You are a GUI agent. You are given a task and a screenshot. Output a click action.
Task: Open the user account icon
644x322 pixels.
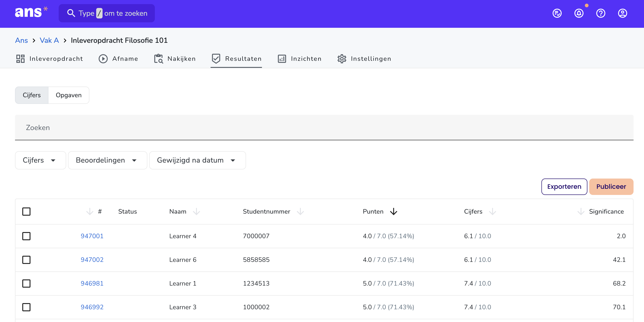622,13
